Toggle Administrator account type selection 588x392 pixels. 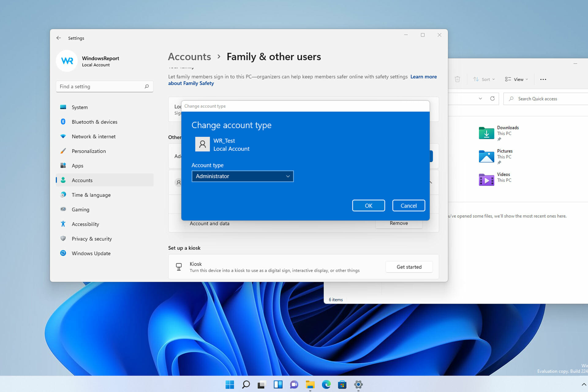coord(242,176)
